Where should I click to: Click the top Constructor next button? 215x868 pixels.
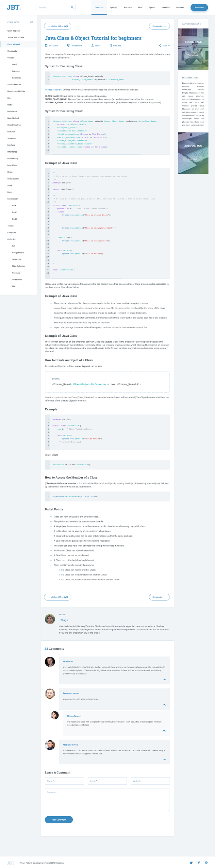[159, 26]
